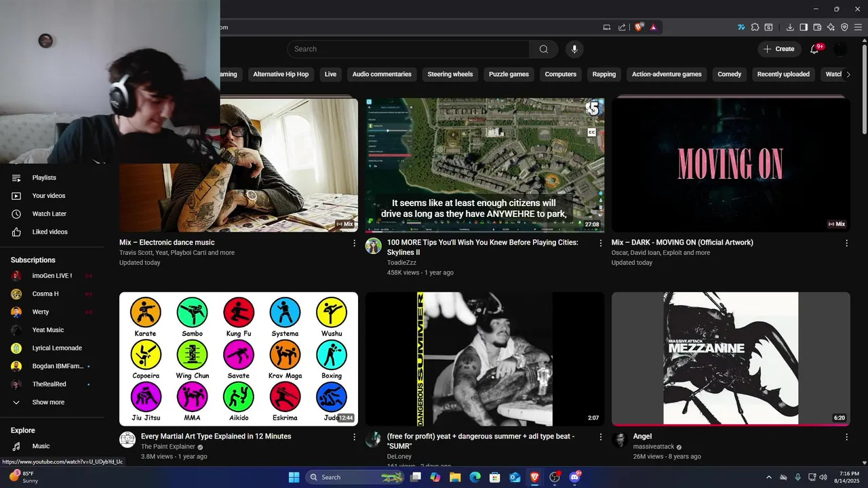The image size is (868, 488).
Task: Open options for Every Martial Art video
Action: click(x=354, y=437)
